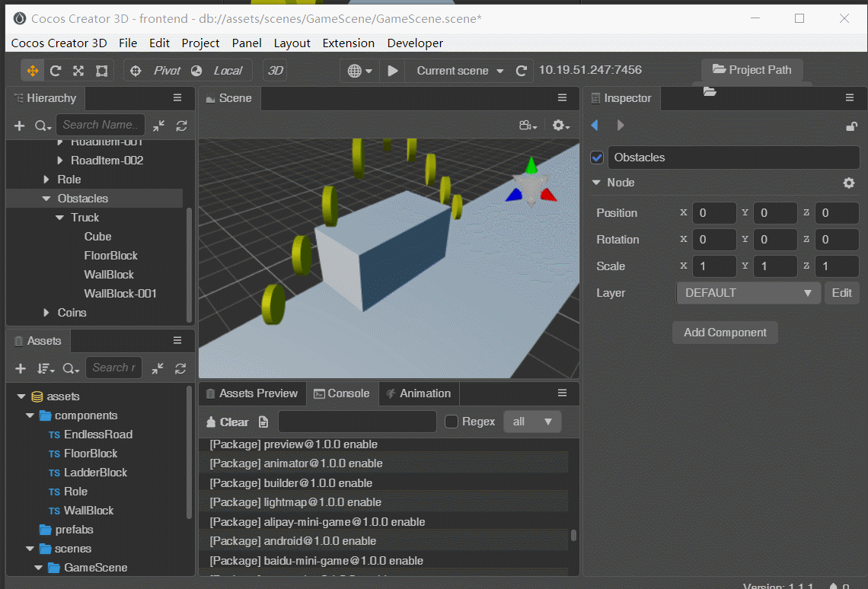Click the Add Component button

[725, 333]
